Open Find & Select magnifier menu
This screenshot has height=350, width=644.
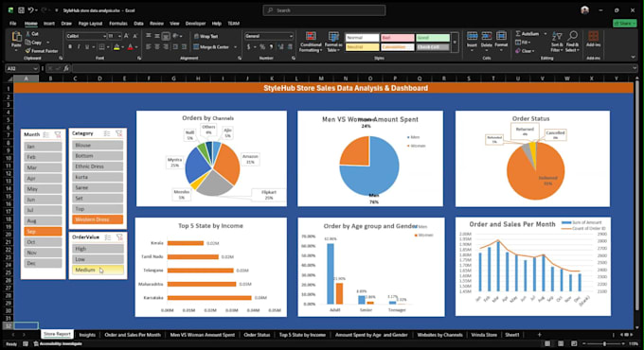click(x=572, y=42)
